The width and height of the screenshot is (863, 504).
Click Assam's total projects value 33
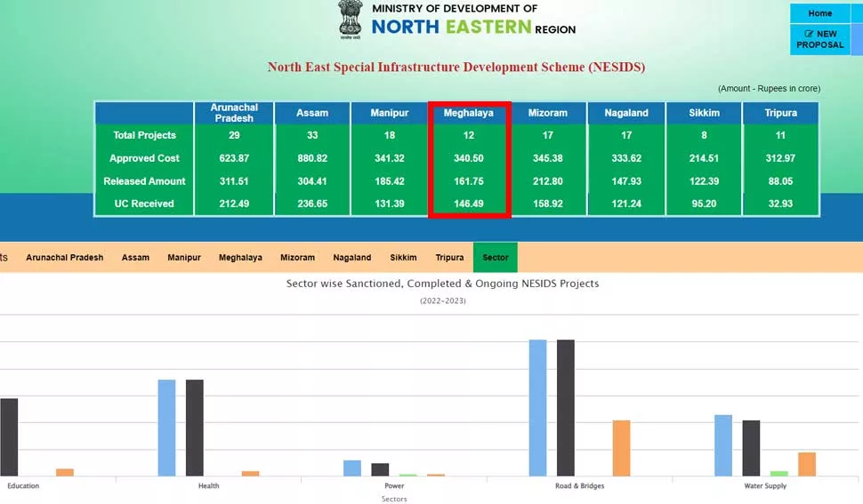tap(312, 135)
